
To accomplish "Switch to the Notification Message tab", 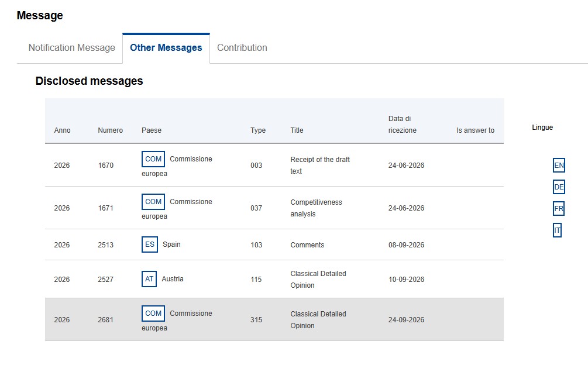I will tap(71, 48).
